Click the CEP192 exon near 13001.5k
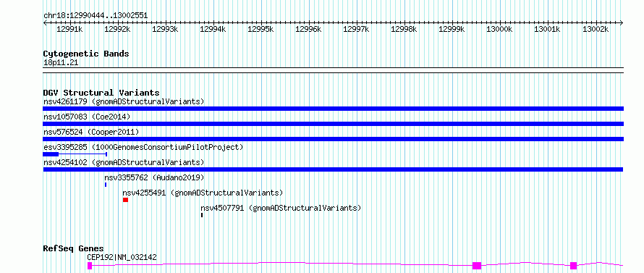This screenshot has height=273, width=644. [573, 266]
